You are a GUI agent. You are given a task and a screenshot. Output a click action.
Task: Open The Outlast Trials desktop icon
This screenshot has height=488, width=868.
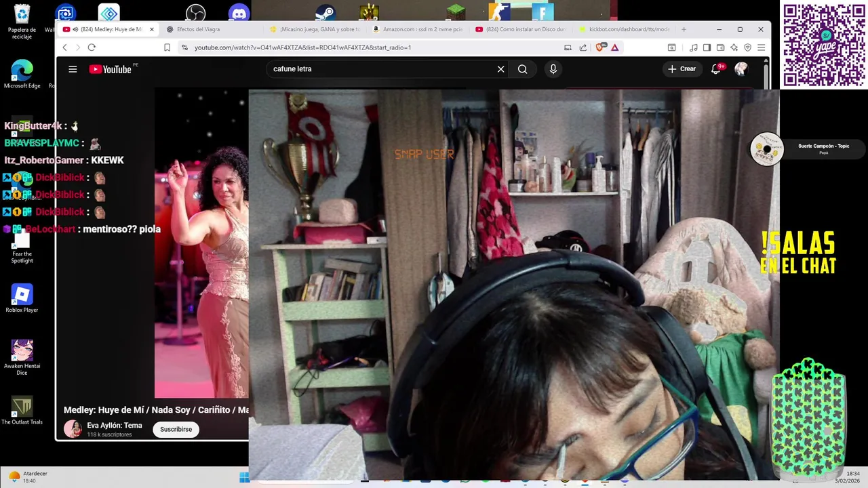click(x=22, y=411)
